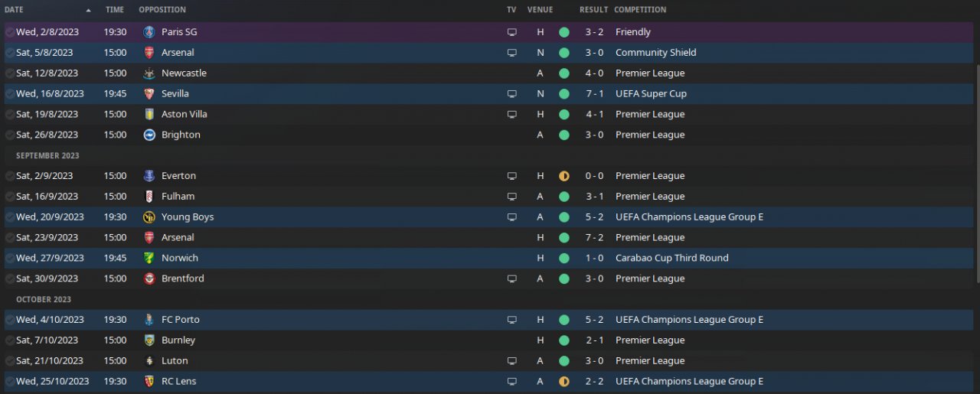Screen dimensions: 980x394
Task: Toggle the row checkmark for Sat 7/10/2023
Action: 9,340
